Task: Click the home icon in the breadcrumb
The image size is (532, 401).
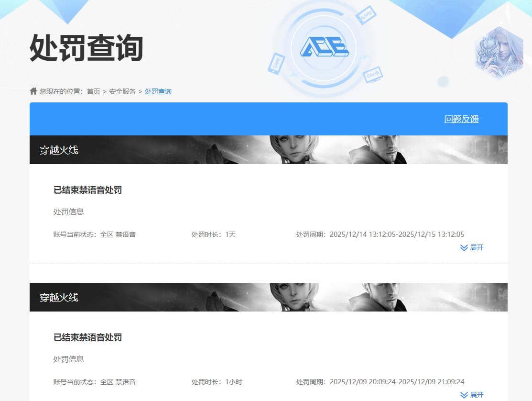Action: point(33,91)
